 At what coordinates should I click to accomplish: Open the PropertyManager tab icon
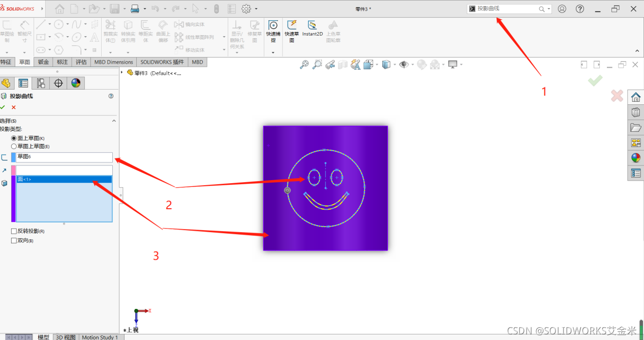pyautogui.click(x=23, y=83)
